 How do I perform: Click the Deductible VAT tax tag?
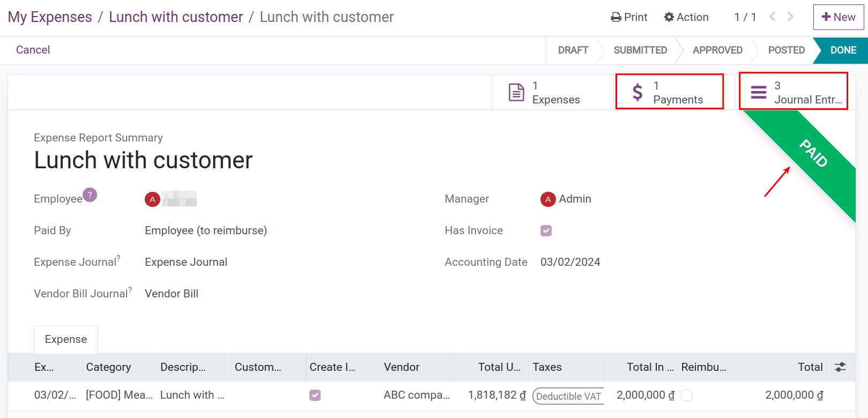(568, 396)
